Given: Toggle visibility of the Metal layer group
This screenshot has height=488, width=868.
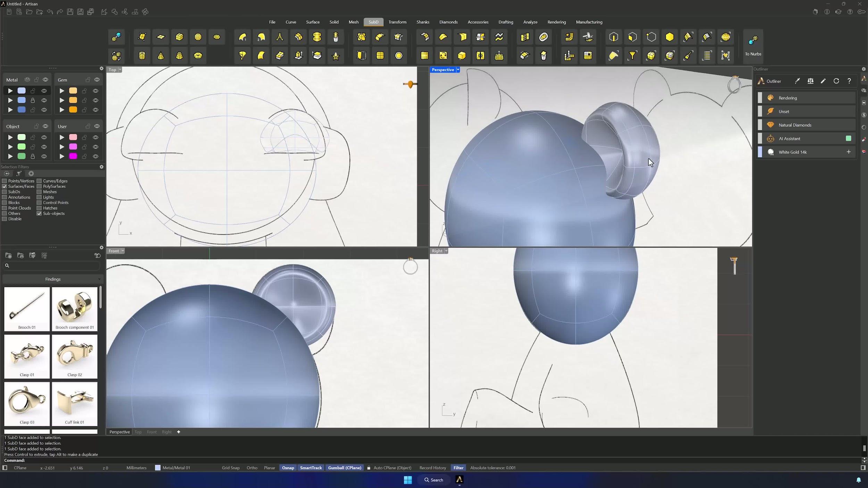Looking at the screenshot, I should pos(45,80).
